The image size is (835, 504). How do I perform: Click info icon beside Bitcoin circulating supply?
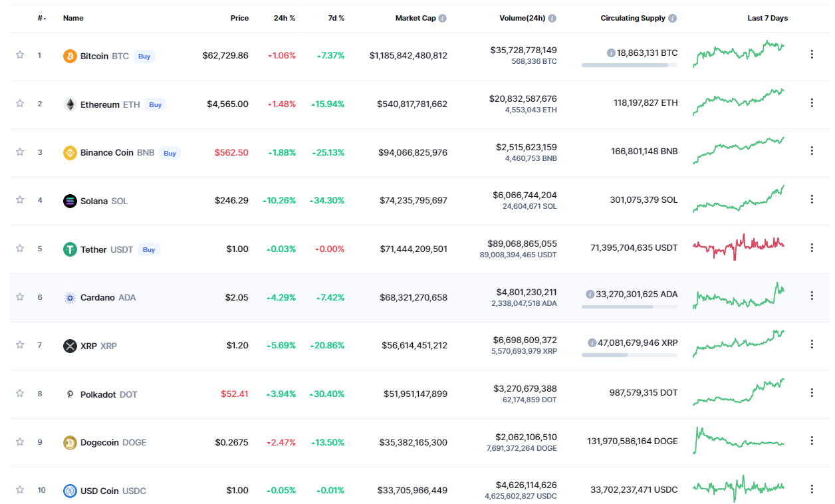pos(611,53)
